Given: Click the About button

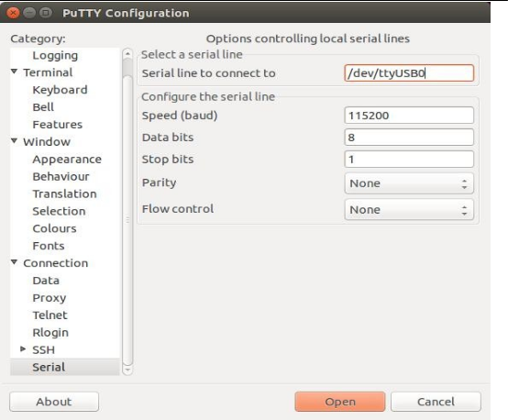Looking at the screenshot, I should [54, 402].
